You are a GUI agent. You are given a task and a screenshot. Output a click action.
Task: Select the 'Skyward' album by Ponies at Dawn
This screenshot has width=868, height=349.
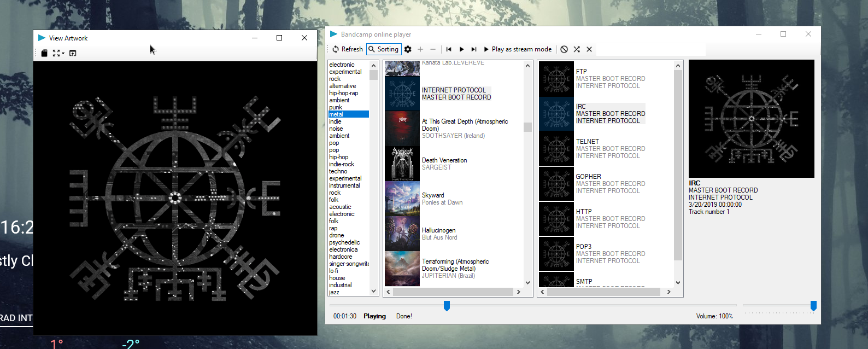pos(454,199)
